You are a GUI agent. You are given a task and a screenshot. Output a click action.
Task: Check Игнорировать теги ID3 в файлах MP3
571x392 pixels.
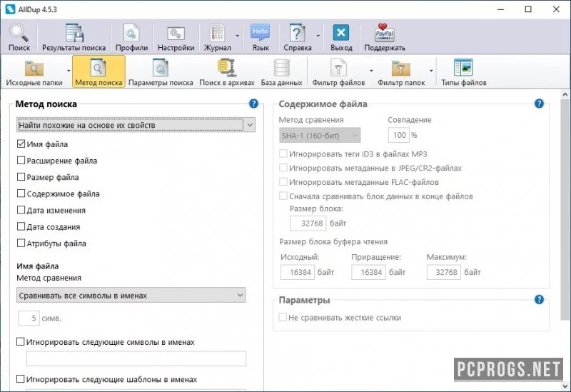tap(283, 154)
